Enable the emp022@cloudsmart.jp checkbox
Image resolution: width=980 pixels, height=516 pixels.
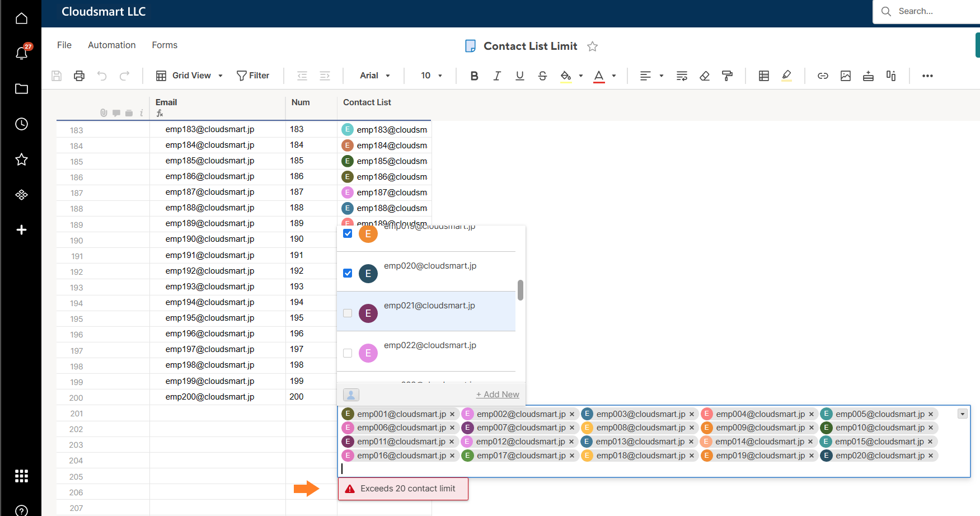point(348,353)
